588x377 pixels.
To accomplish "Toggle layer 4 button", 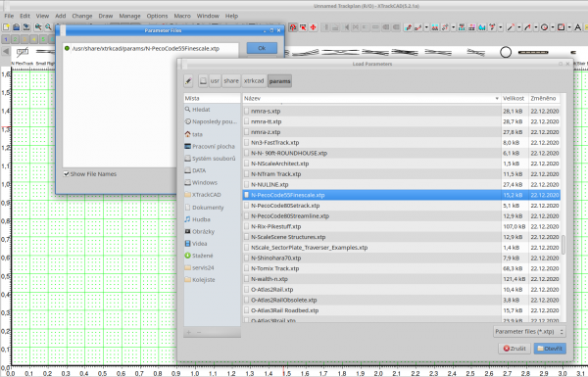I will pos(33,39).
